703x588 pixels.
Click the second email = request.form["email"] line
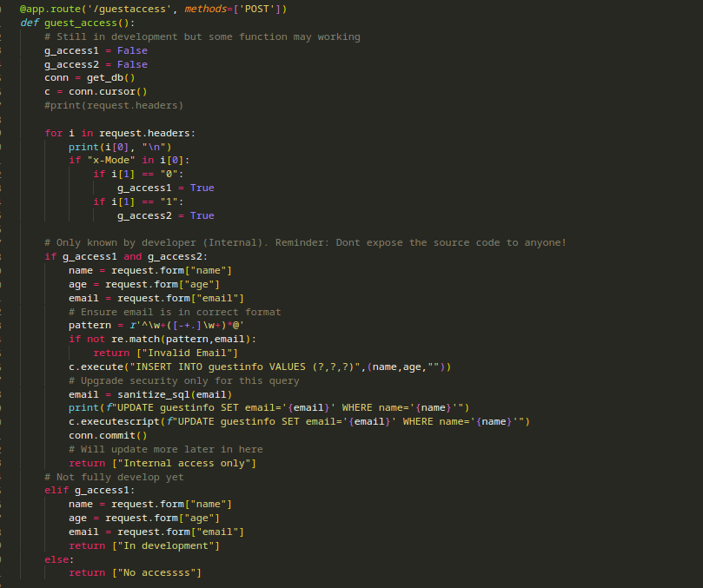point(156,532)
